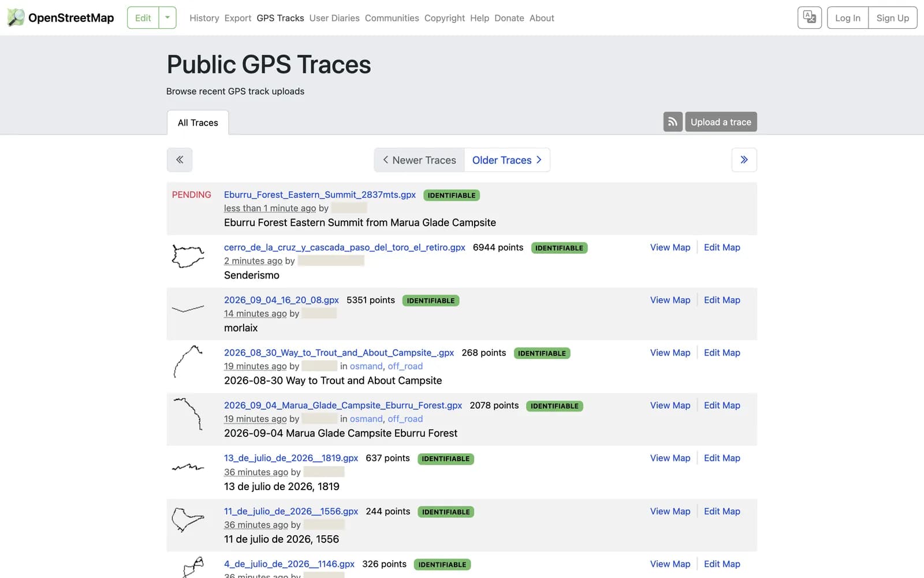This screenshot has height=578, width=924.
Task: Open Communities page
Action: click(x=392, y=18)
